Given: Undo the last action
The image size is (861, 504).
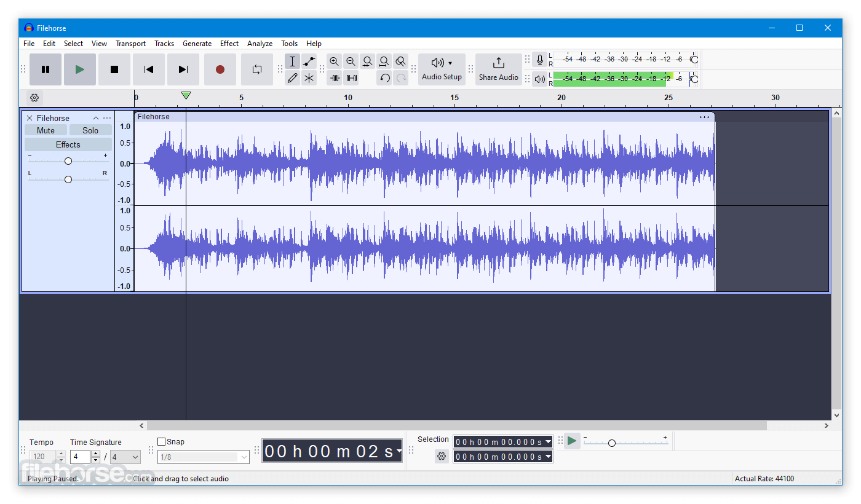Looking at the screenshot, I should [x=384, y=78].
